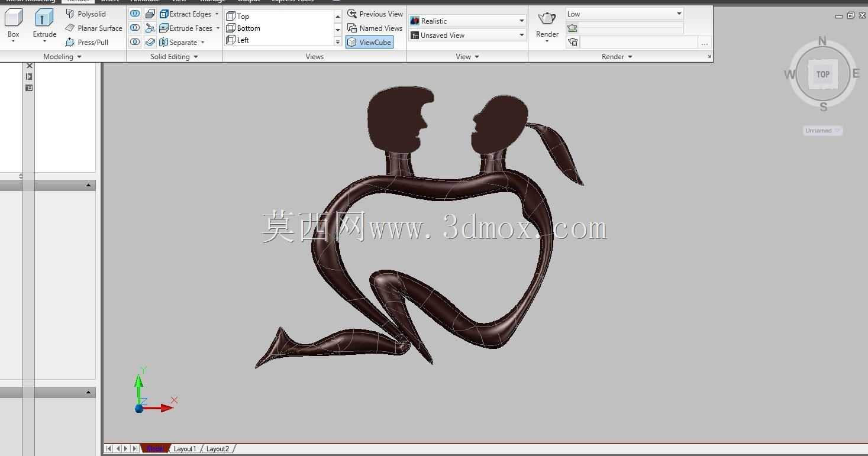Switch to the Bottom view
The image size is (868, 456).
click(243, 28)
